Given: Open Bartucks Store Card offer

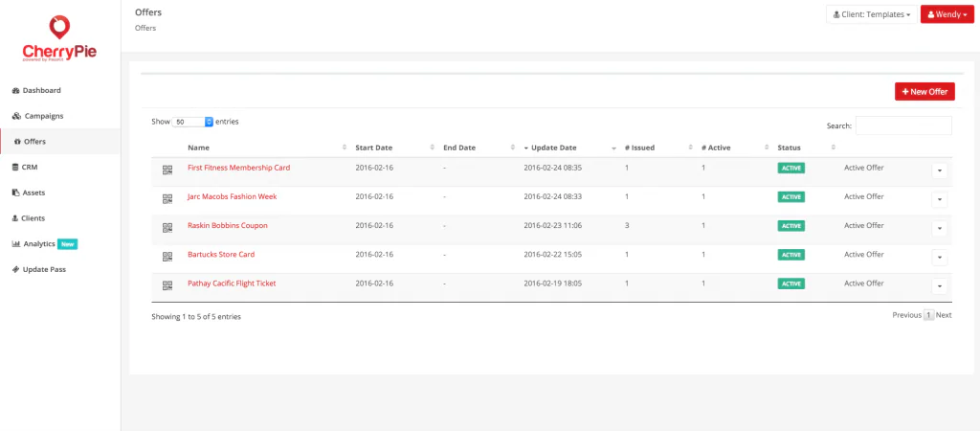Looking at the screenshot, I should tap(221, 255).
